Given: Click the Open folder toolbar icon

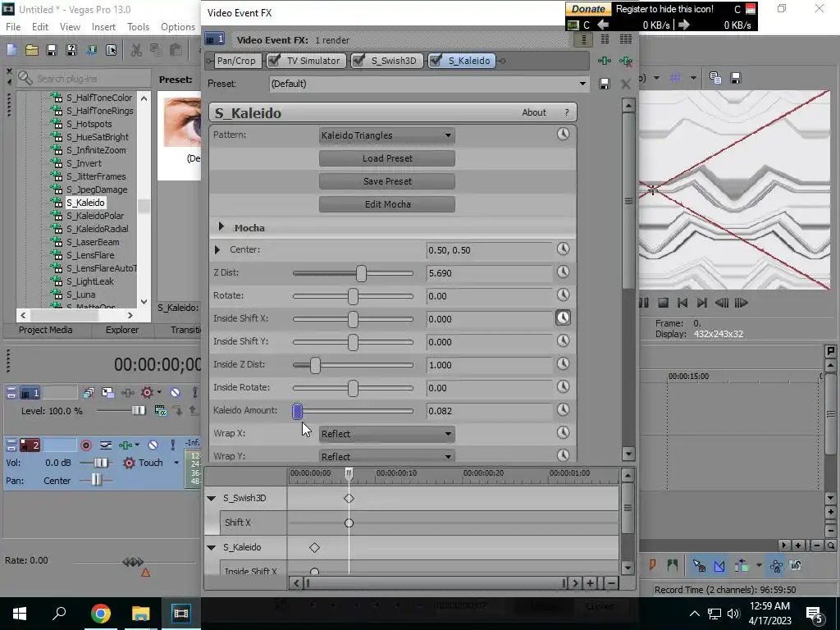Looking at the screenshot, I should [x=32, y=50].
